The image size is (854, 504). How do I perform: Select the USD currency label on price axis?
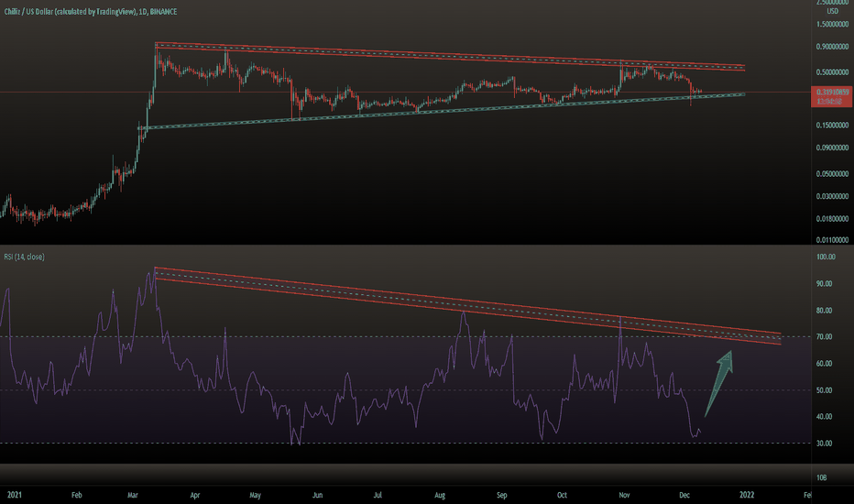click(832, 11)
